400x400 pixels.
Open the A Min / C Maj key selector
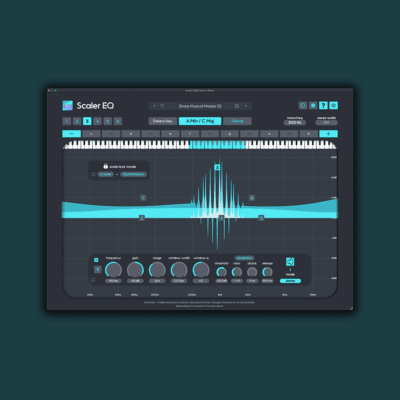tap(200, 121)
